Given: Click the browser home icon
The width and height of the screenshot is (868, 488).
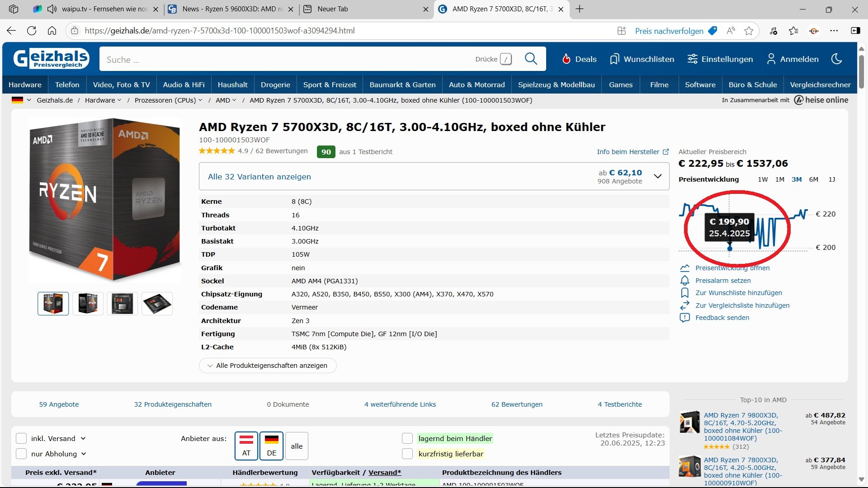Looking at the screenshot, I should click(x=52, y=31).
